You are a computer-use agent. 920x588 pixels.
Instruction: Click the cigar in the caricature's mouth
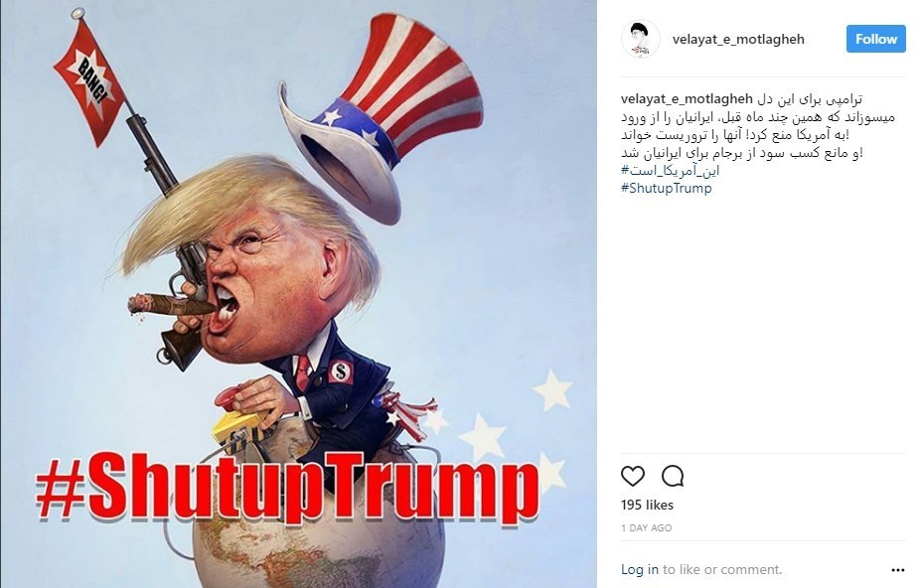(x=170, y=305)
